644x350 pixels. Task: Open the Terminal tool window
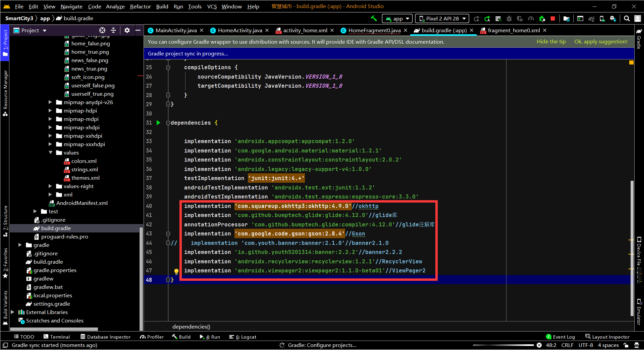pos(56,337)
